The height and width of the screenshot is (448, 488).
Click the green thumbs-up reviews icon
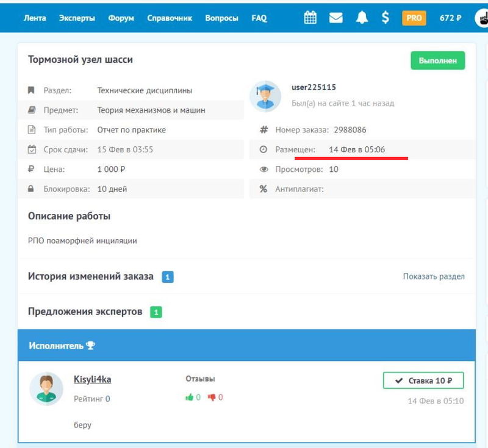(189, 397)
